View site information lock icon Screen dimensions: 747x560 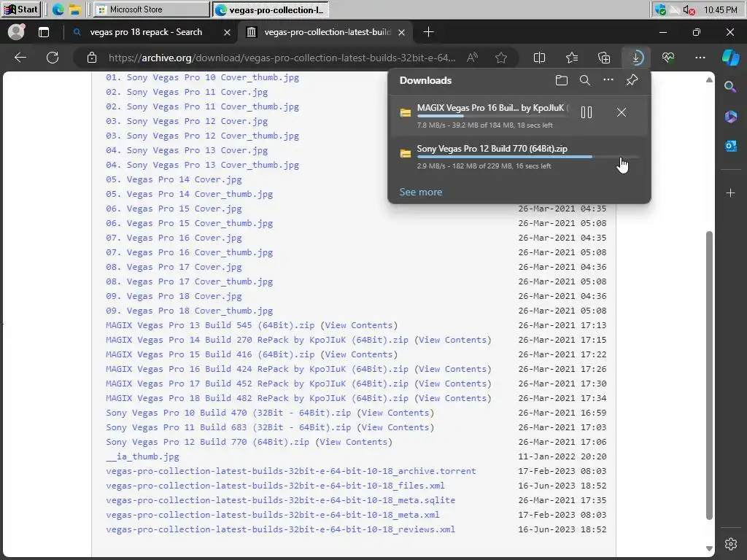click(x=92, y=58)
